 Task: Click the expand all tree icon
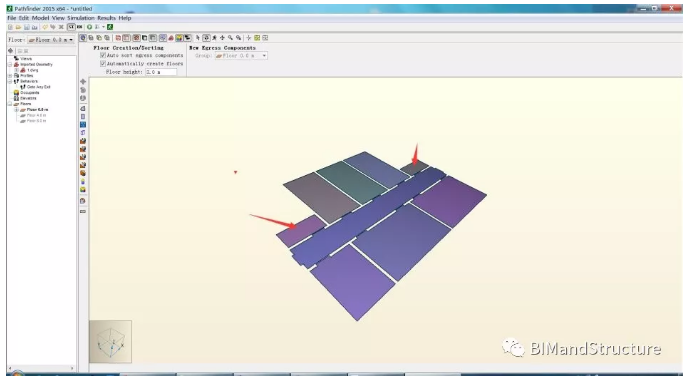click(20, 51)
